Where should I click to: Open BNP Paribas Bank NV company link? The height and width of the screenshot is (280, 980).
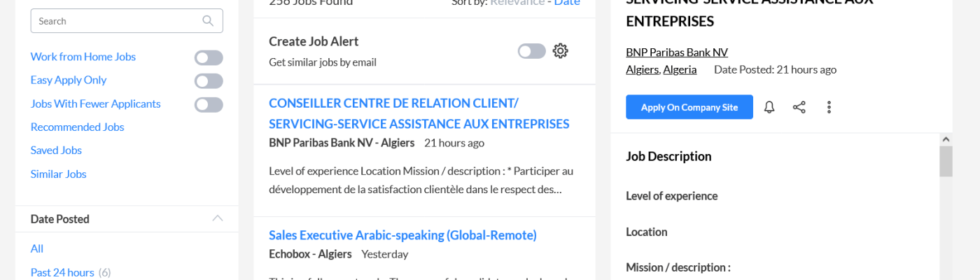pos(677,52)
